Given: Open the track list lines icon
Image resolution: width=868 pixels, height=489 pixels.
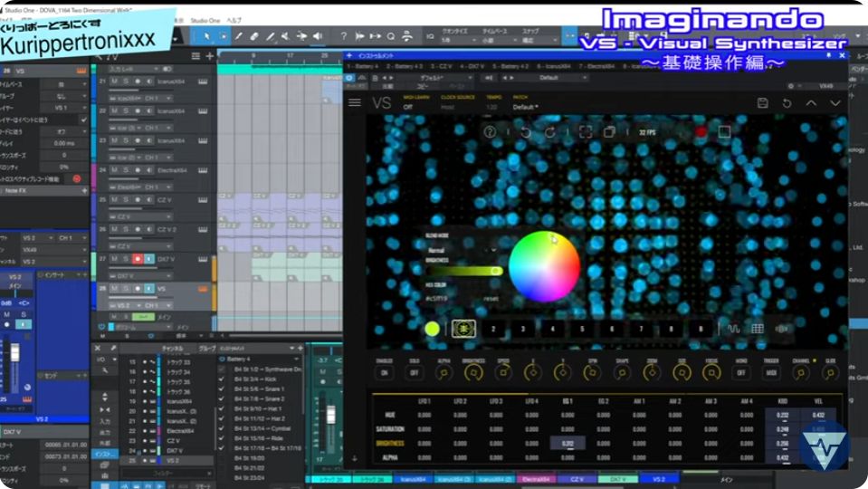Looking at the screenshot, I should pyautogui.click(x=196, y=56).
